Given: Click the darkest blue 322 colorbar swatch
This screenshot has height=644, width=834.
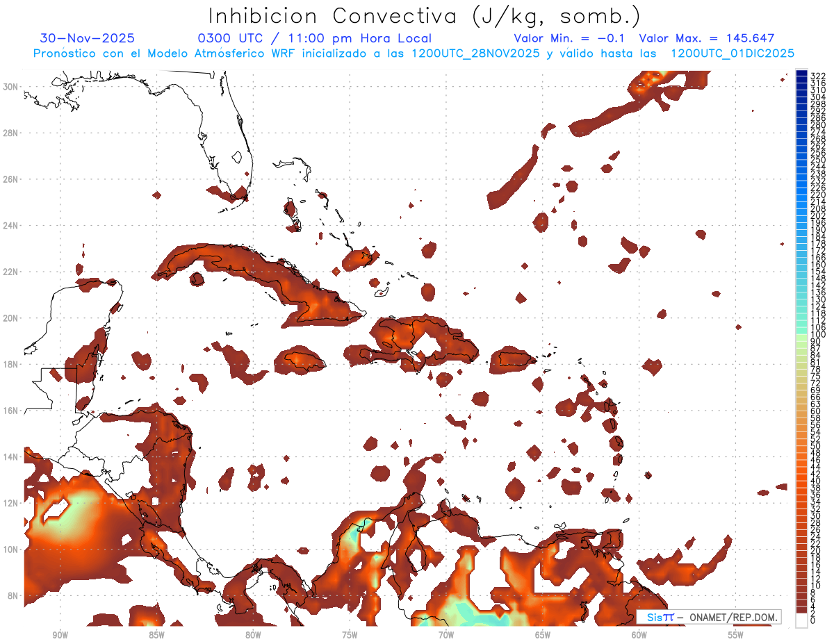Looking at the screenshot, I should tap(801, 73).
